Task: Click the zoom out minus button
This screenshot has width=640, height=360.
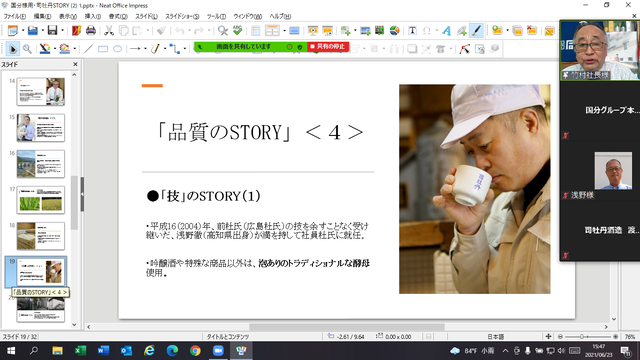Action: 560,337
